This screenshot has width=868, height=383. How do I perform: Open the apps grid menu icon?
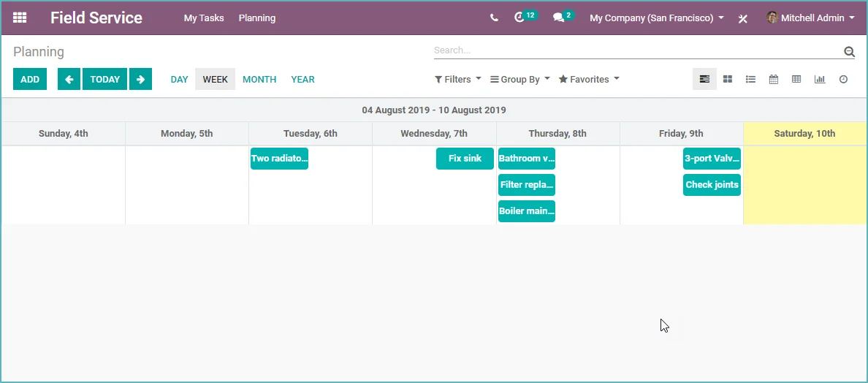point(20,18)
